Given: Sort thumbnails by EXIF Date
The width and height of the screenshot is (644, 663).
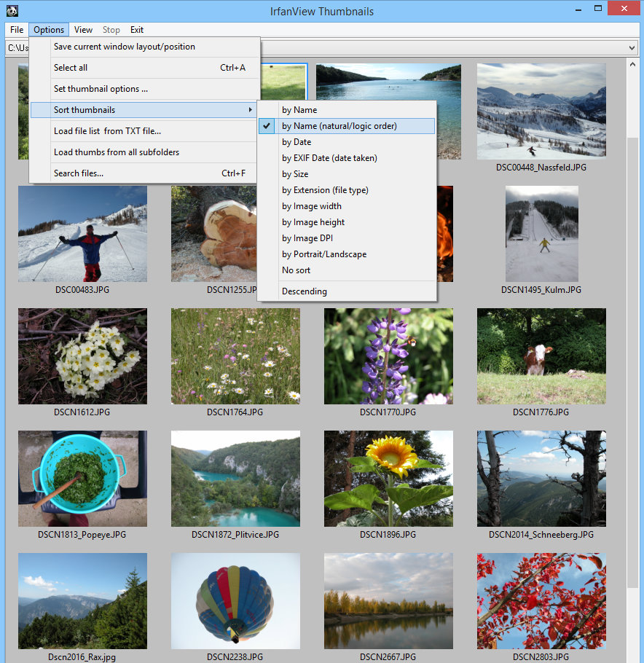Looking at the screenshot, I should point(329,158).
